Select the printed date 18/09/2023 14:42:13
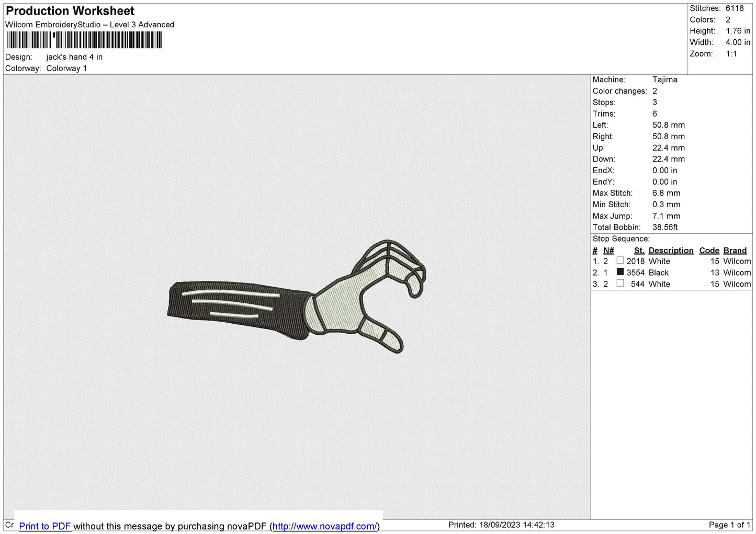Viewport: 756px width, 534px height. click(x=517, y=525)
